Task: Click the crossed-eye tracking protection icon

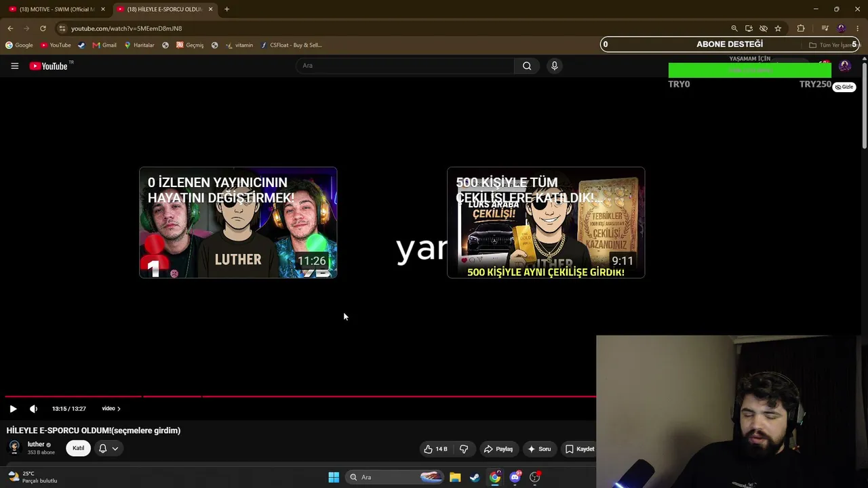Action: [x=764, y=28]
